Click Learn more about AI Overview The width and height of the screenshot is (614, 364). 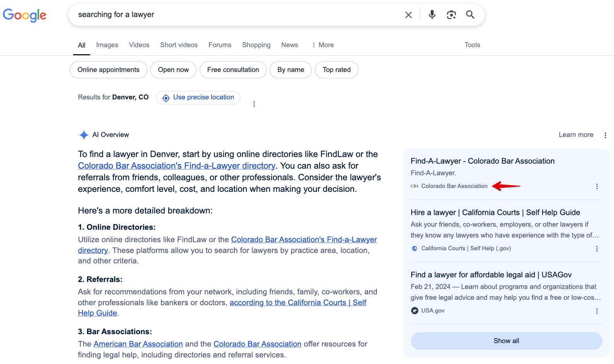(x=576, y=135)
